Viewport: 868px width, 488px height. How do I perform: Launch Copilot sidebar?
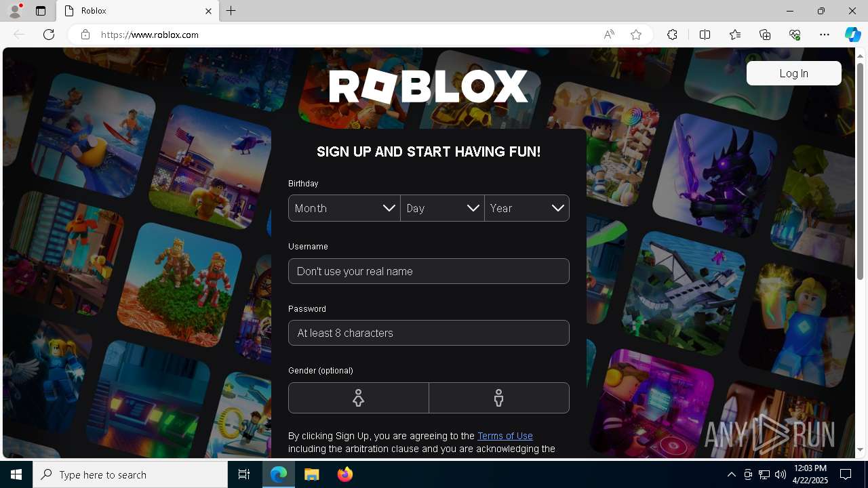pyautogui.click(x=852, y=35)
